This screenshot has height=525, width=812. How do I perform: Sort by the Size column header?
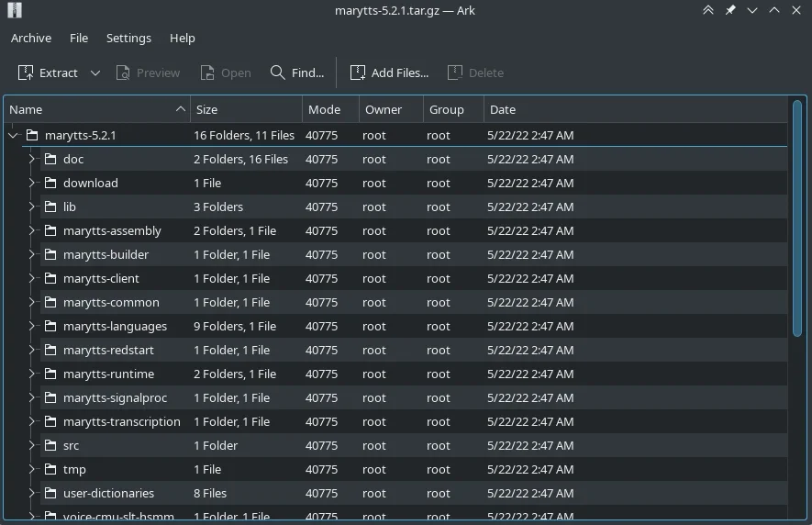pos(246,109)
